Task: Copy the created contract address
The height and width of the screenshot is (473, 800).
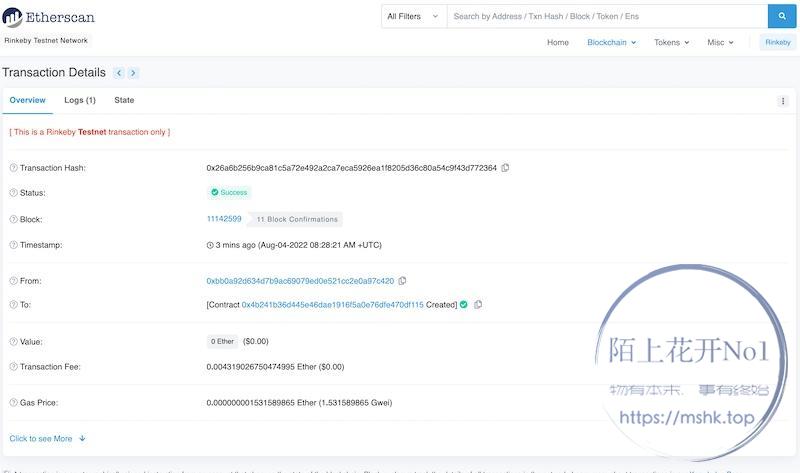Action: point(478,304)
